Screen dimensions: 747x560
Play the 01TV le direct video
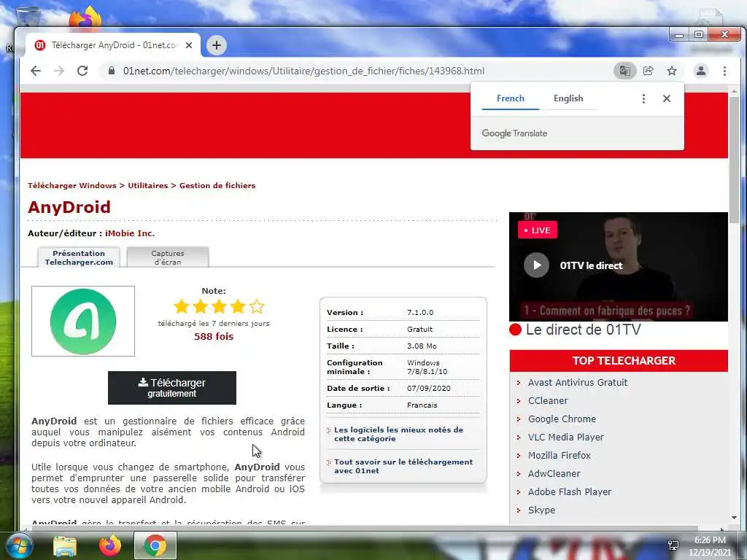(x=536, y=265)
